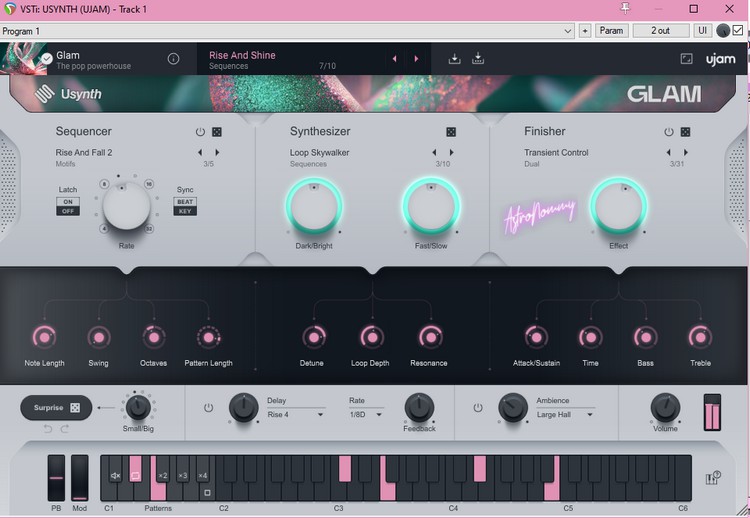Randomize the Sequencer with its dice icon
Image resolution: width=750 pixels, height=518 pixels.
coord(217,132)
